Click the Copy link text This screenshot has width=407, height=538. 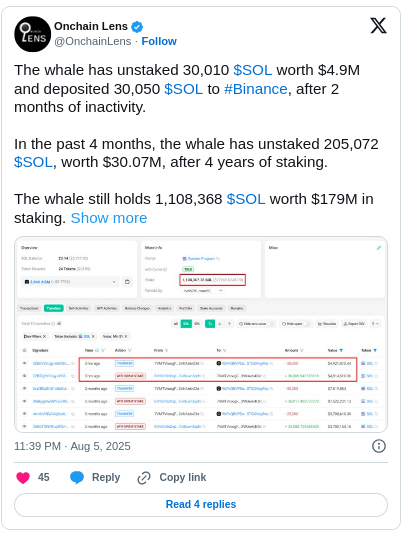point(183,478)
